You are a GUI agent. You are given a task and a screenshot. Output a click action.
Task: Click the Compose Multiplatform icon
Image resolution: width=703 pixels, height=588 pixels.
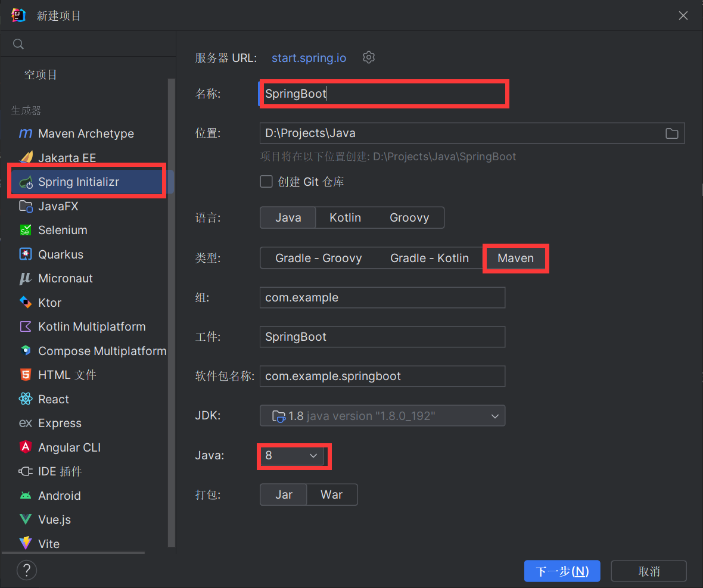[x=26, y=350]
